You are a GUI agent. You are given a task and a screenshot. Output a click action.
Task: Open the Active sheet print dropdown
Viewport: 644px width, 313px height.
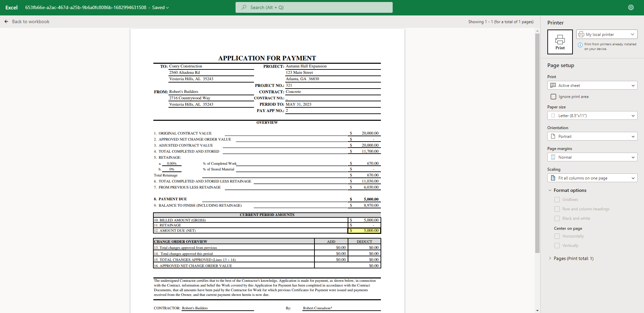[x=592, y=85]
